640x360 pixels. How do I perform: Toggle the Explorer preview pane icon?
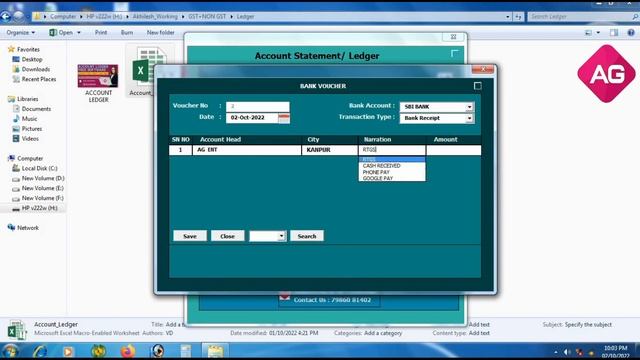pos(614,33)
